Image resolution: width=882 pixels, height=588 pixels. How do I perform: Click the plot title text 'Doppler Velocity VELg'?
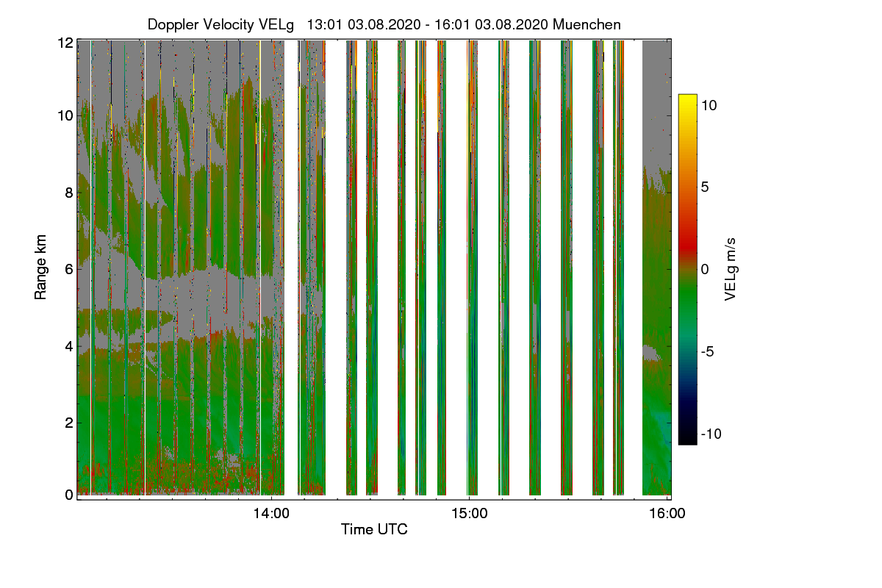pos(220,25)
